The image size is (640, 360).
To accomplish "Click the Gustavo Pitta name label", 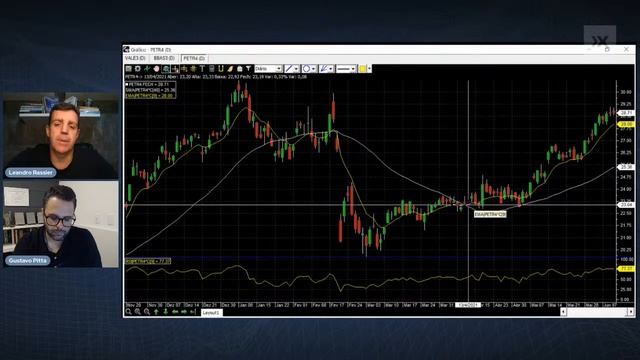I will tap(27, 260).
